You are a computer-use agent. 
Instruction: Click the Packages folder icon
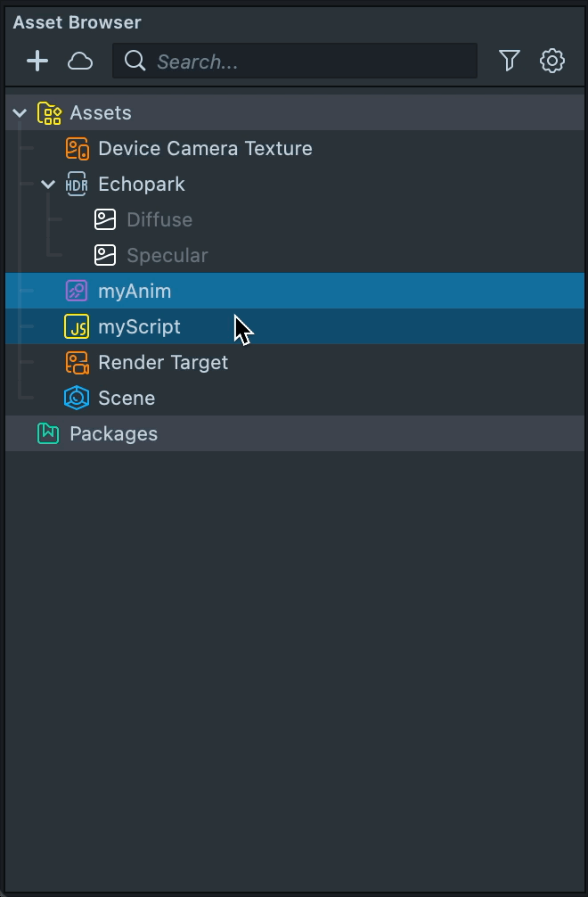(48, 433)
